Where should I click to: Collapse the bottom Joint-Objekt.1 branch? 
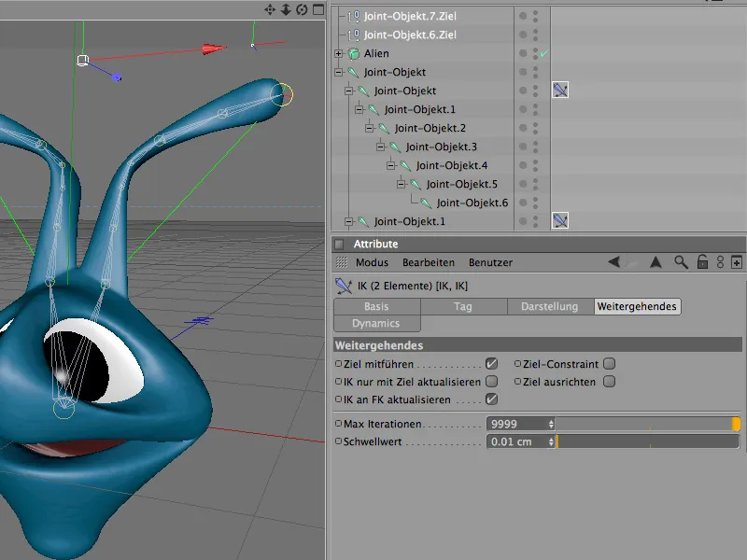tap(349, 221)
